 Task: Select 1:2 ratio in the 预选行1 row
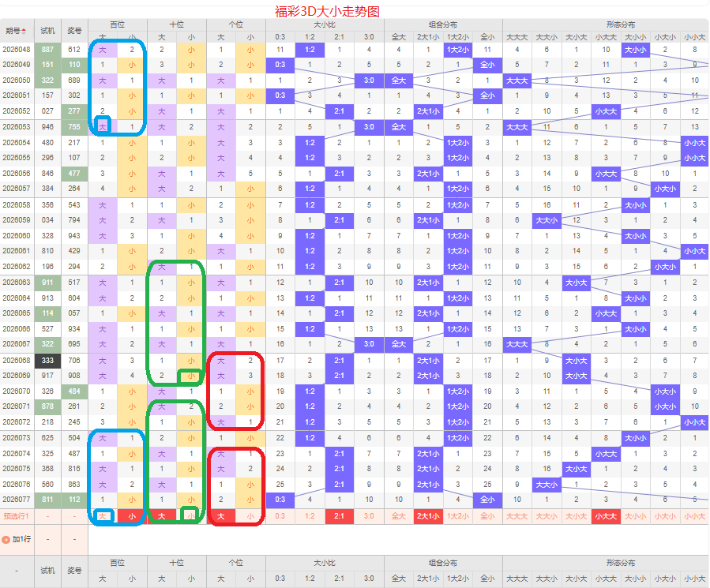[x=310, y=516]
